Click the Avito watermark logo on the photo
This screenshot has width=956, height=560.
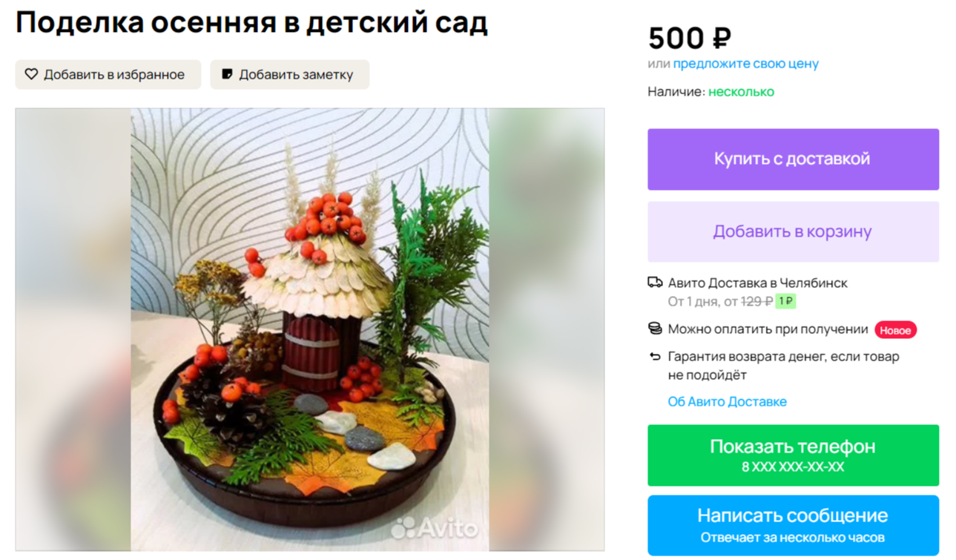click(434, 528)
